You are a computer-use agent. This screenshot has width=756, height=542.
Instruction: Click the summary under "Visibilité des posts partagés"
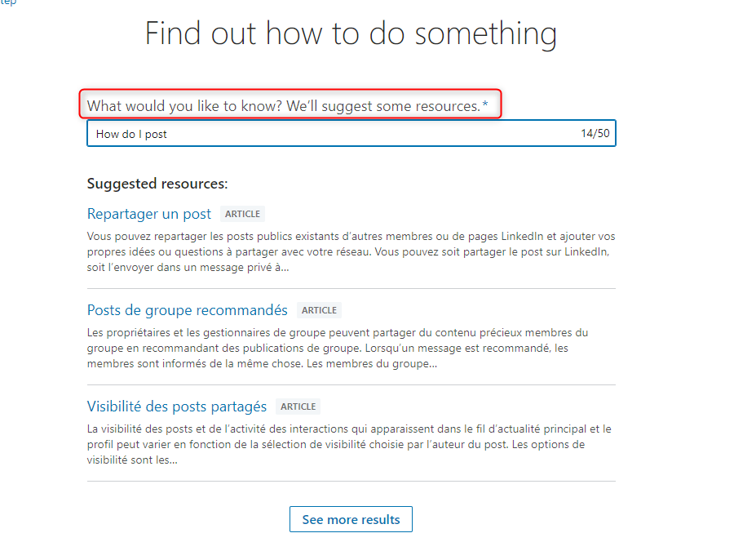coord(351,444)
